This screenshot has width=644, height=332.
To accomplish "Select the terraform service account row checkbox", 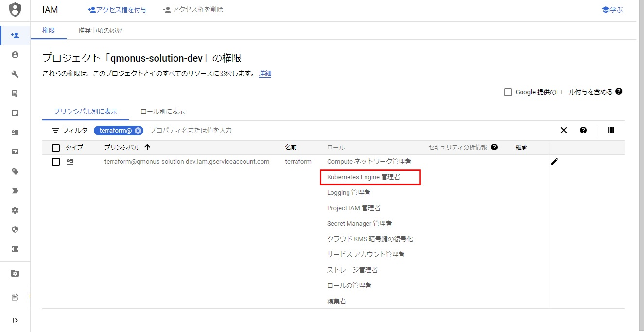I will coord(56,162).
